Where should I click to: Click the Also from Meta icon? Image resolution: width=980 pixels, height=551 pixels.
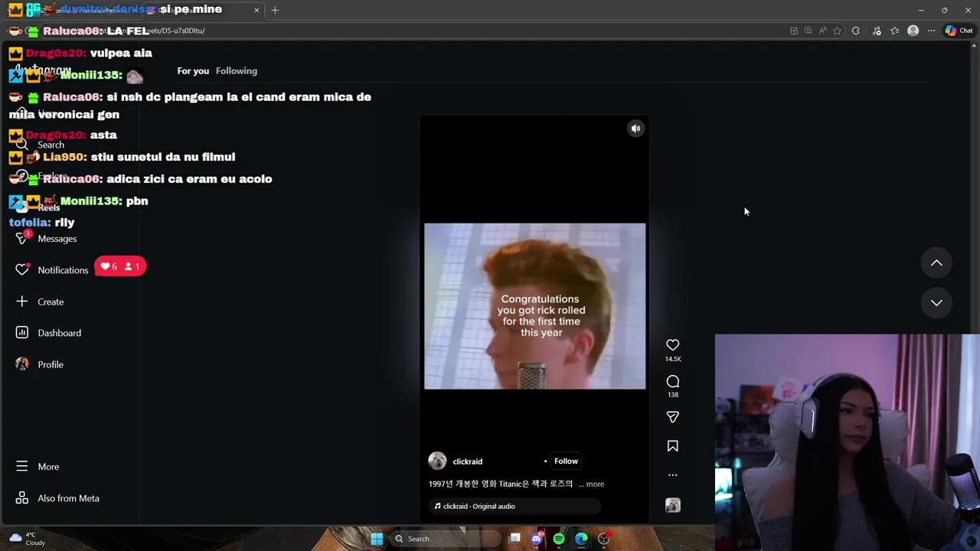point(22,498)
